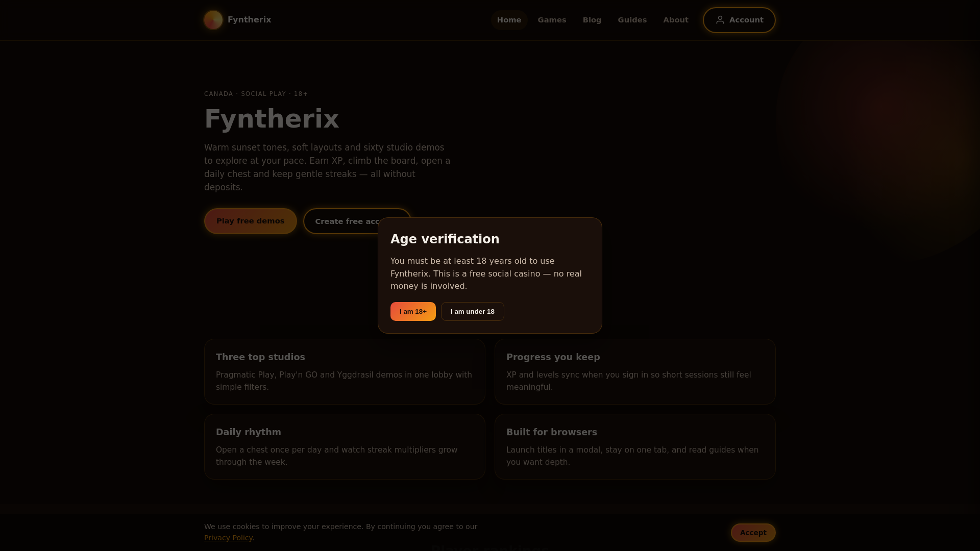Navigate to Guides
Viewport: 980px width, 551px height.
click(x=632, y=20)
